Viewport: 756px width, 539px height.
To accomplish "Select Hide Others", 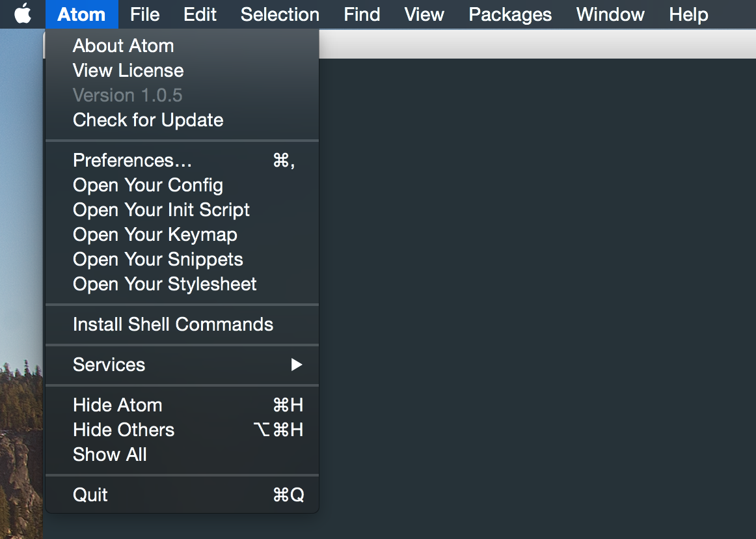I will tap(182, 430).
